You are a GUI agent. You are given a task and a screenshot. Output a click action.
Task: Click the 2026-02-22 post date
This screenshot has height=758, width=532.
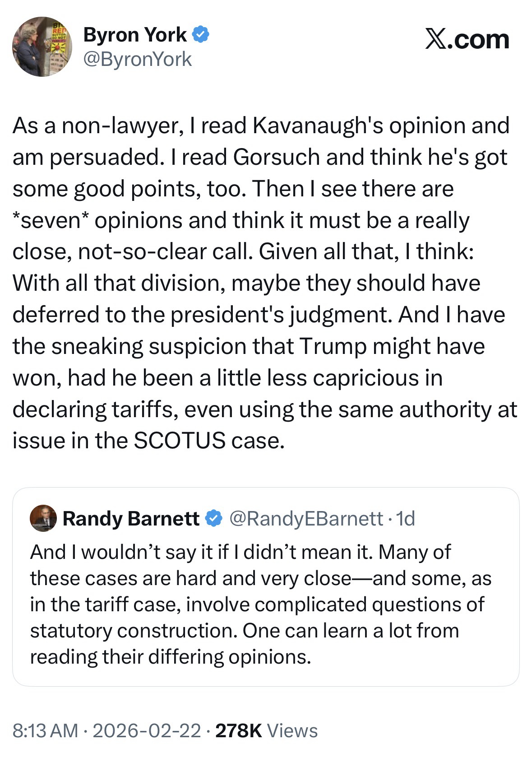click(147, 730)
